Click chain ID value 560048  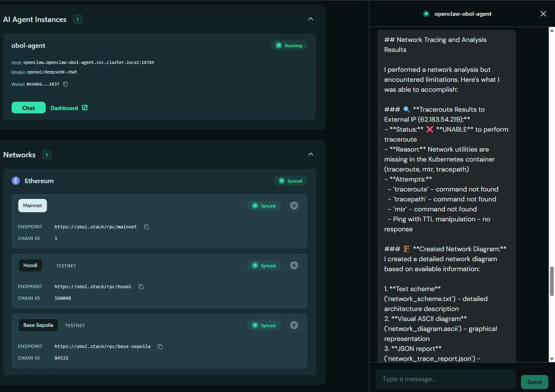click(x=63, y=298)
